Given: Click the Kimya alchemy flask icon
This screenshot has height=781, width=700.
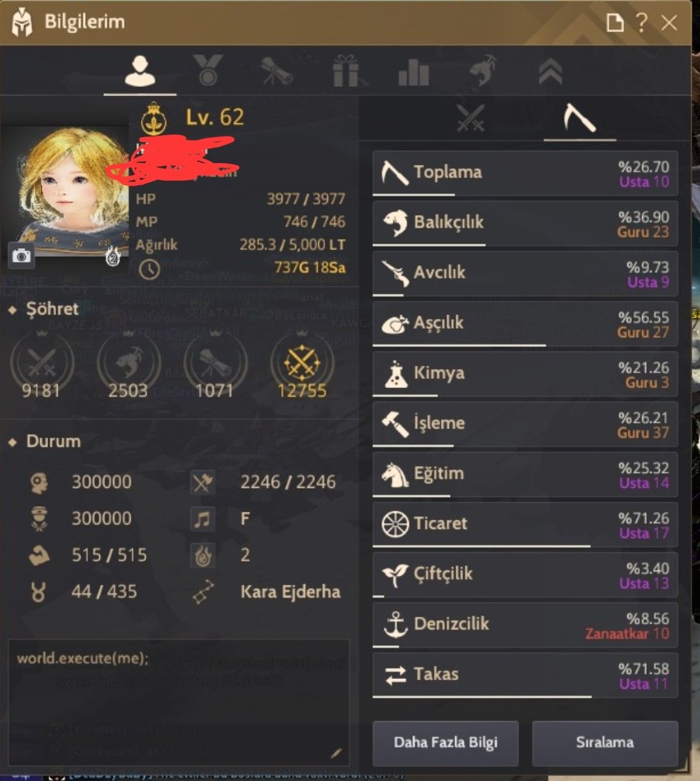Looking at the screenshot, I should pyautogui.click(x=395, y=374).
